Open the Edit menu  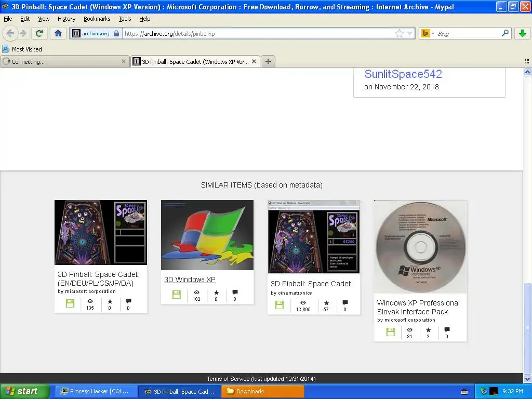point(25,19)
